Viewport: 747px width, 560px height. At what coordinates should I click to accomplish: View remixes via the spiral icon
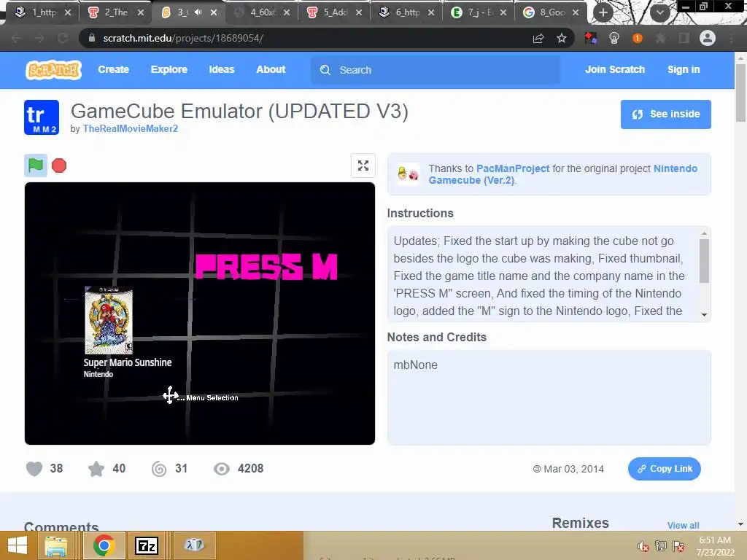coord(159,469)
